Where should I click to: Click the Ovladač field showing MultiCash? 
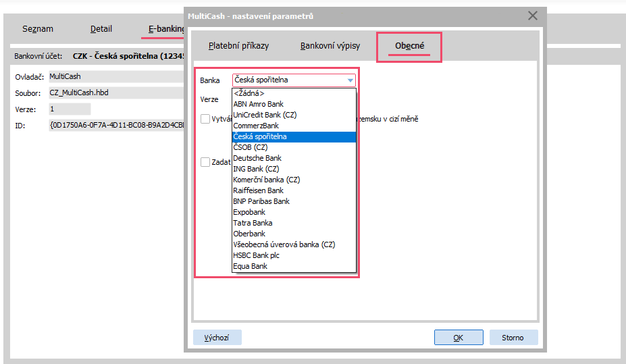[115, 76]
